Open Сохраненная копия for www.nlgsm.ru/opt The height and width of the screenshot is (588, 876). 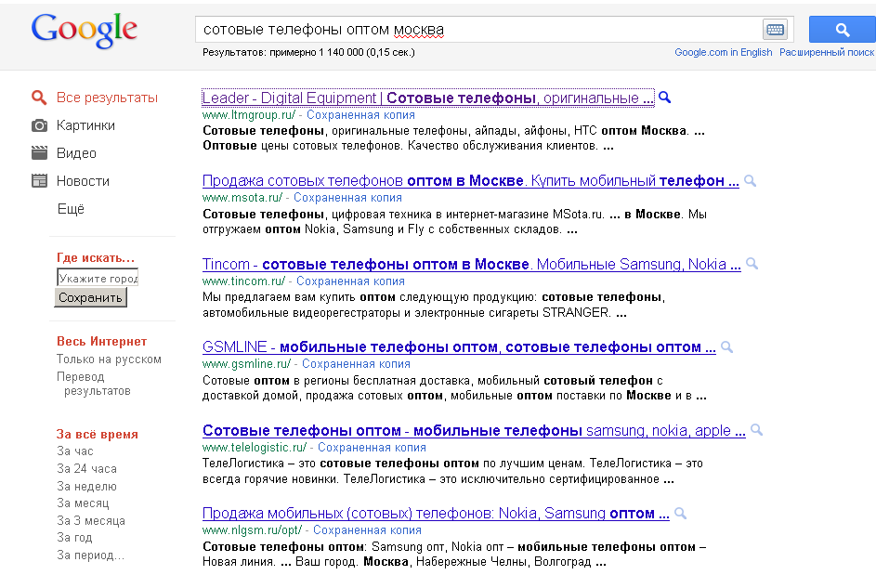[367, 529]
